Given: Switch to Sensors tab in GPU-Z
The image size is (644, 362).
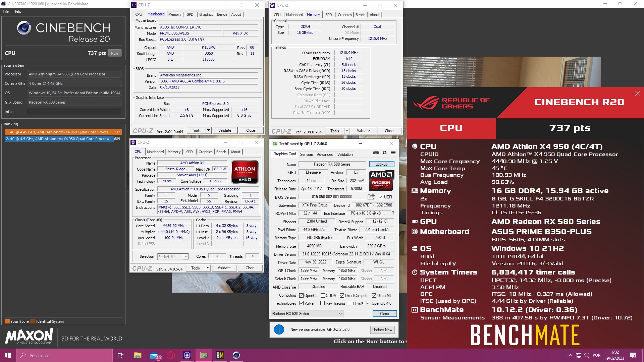Looking at the screenshot, I should pos(306,155).
